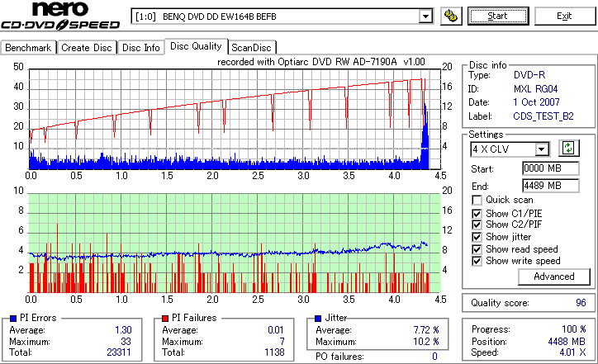
Task: Click the PI Failures average 0.01
Action: click(x=276, y=330)
